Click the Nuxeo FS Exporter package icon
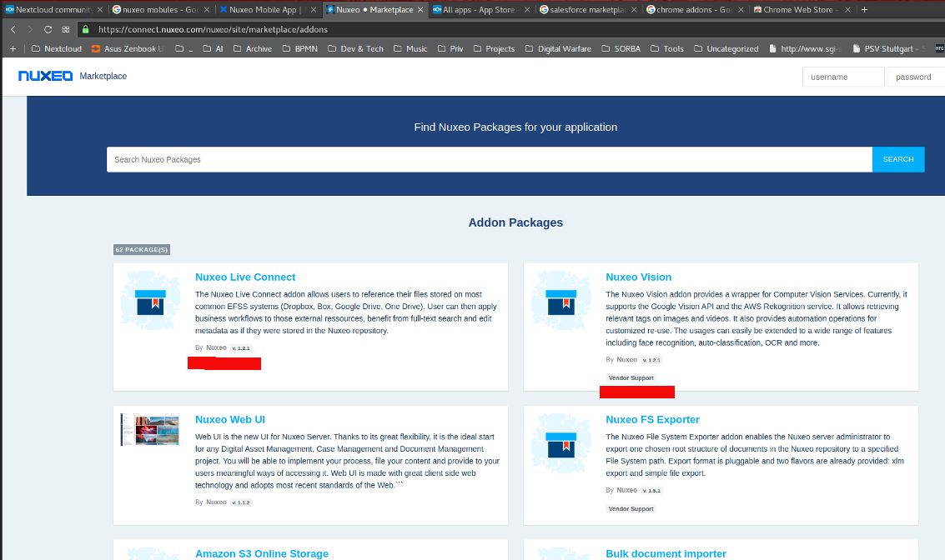945x560 pixels. click(x=561, y=443)
